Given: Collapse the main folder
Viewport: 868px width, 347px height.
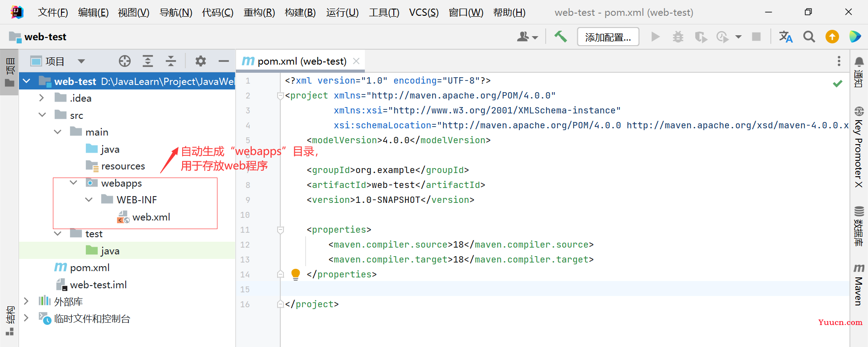Looking at the screenshot, I should pyautogui.click(x=57, y=132).
